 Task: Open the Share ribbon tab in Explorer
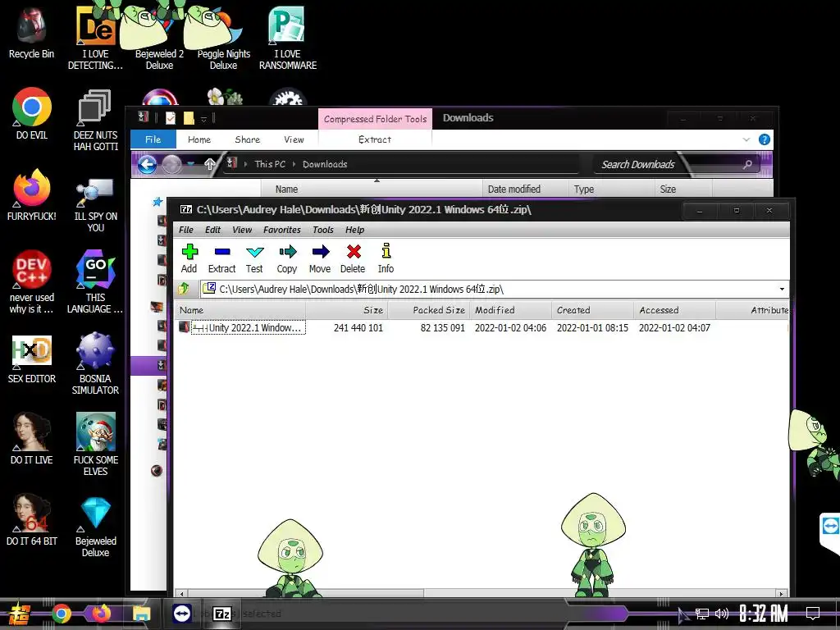pos(248,139)
